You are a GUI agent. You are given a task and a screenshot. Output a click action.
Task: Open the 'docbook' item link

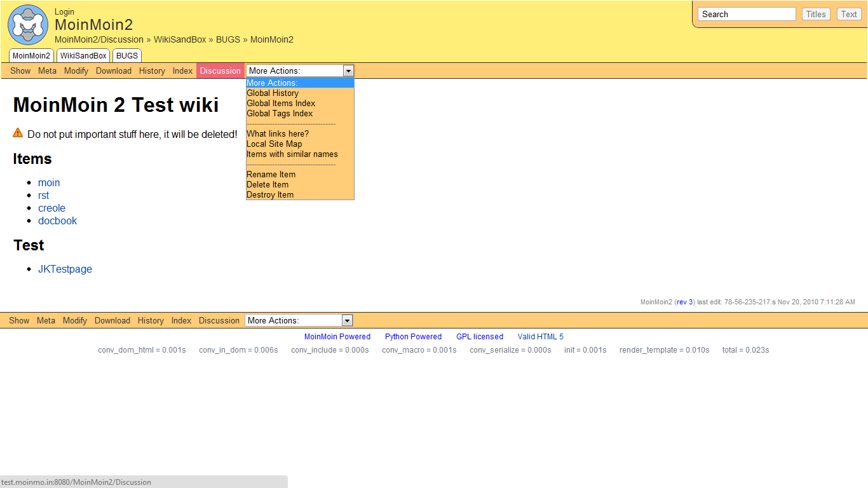pyautogui.click(x=57, y=221)
